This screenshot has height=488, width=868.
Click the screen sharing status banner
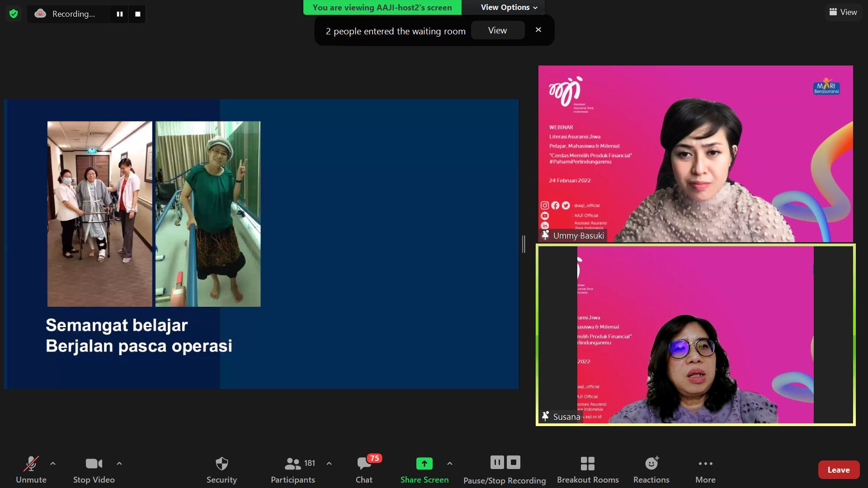382,7
